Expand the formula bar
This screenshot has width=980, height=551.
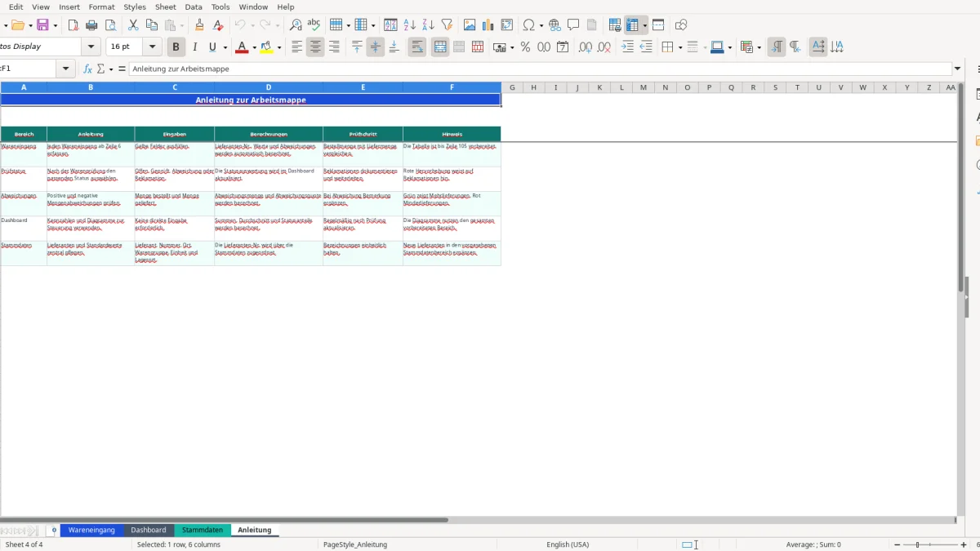pyautogui.click(x=958, y=69)
